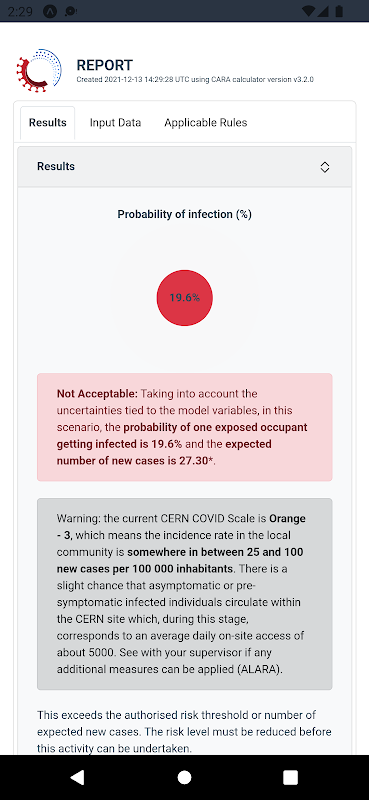
Task: Click the grey CERN COVID Scale warning box
Action: tap(184, 594)
